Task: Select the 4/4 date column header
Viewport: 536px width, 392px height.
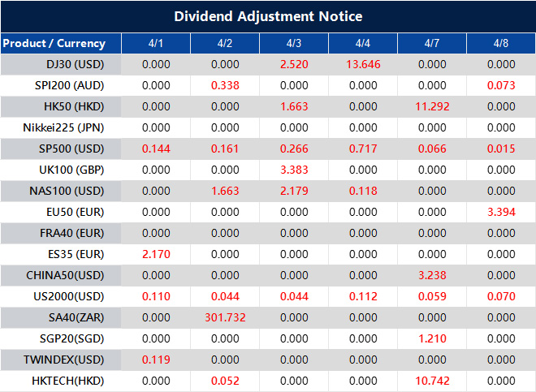Action: [x=363, y=43]
